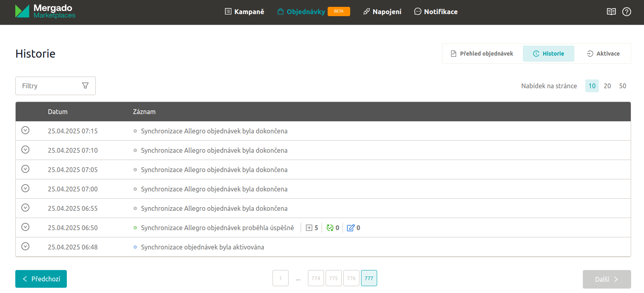This screenshot has width=644, height=293.
Task: Click the synchronized orders count icon
Action: coord(330,228)
